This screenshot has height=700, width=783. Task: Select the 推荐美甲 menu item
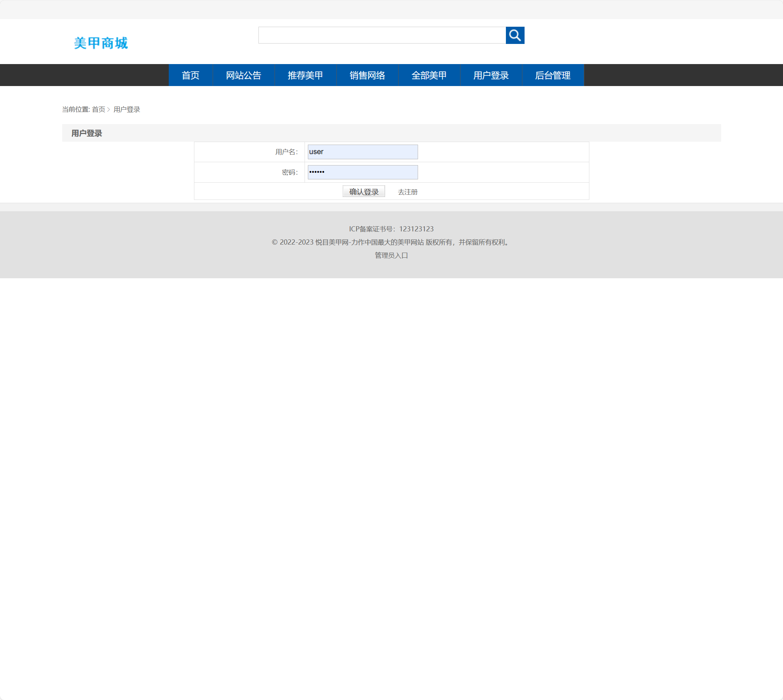305,75
